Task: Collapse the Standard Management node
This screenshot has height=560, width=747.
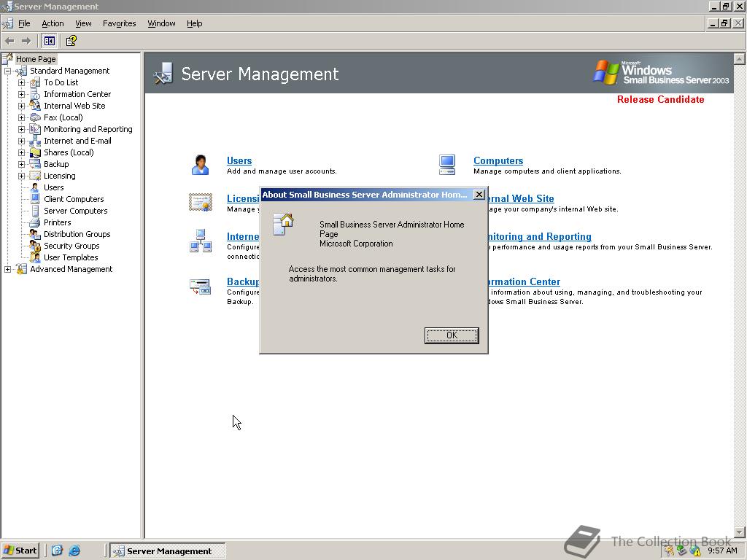Action: tap(7, 71)
